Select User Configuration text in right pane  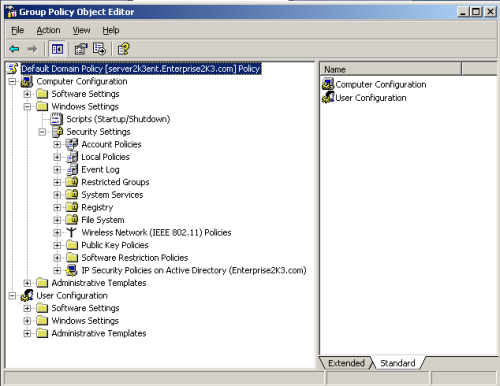coord(371,98)
